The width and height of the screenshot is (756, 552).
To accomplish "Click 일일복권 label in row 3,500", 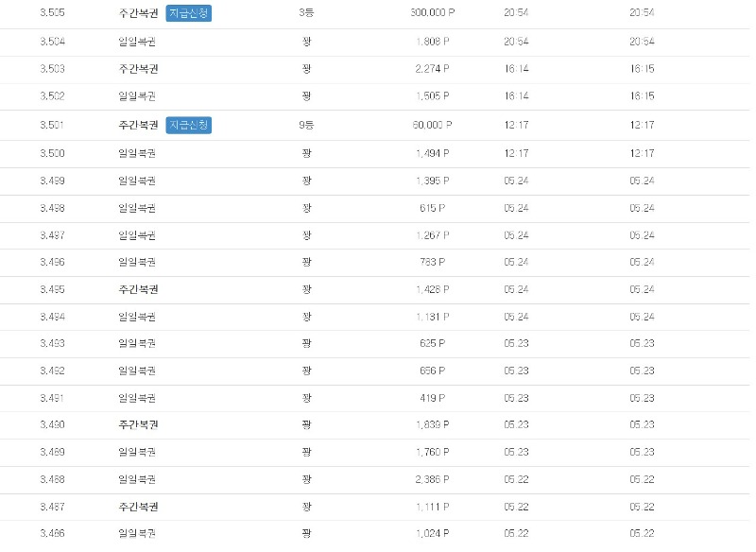I will click(137, 153).
